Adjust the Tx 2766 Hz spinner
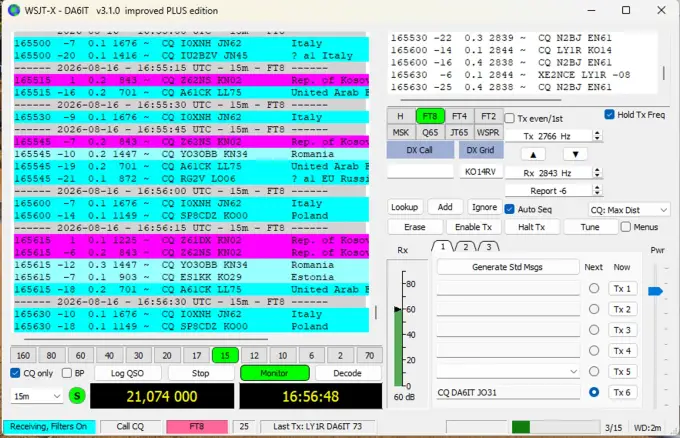This screenshot has height=438, width=680. (597, 136)
